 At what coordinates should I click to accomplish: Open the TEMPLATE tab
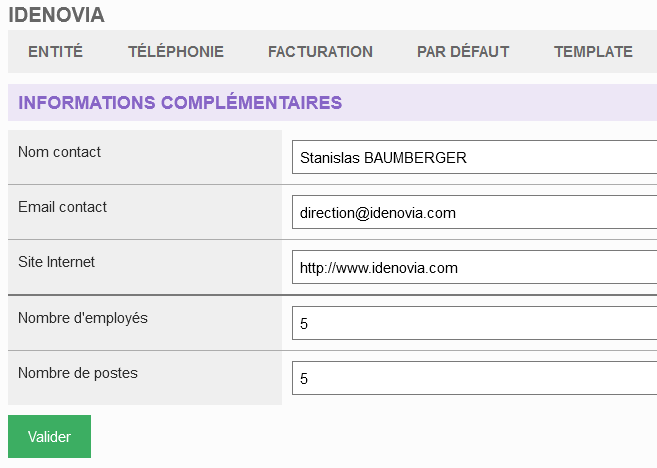pos(593,52)
